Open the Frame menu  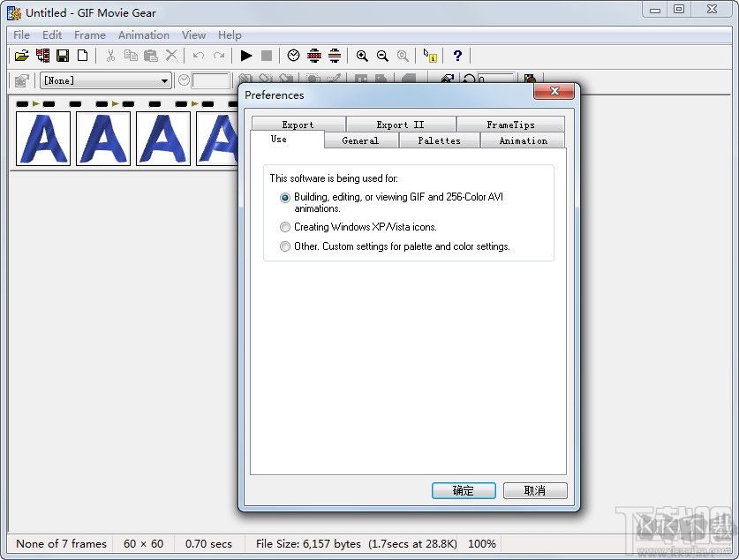[x=89, y=35]
